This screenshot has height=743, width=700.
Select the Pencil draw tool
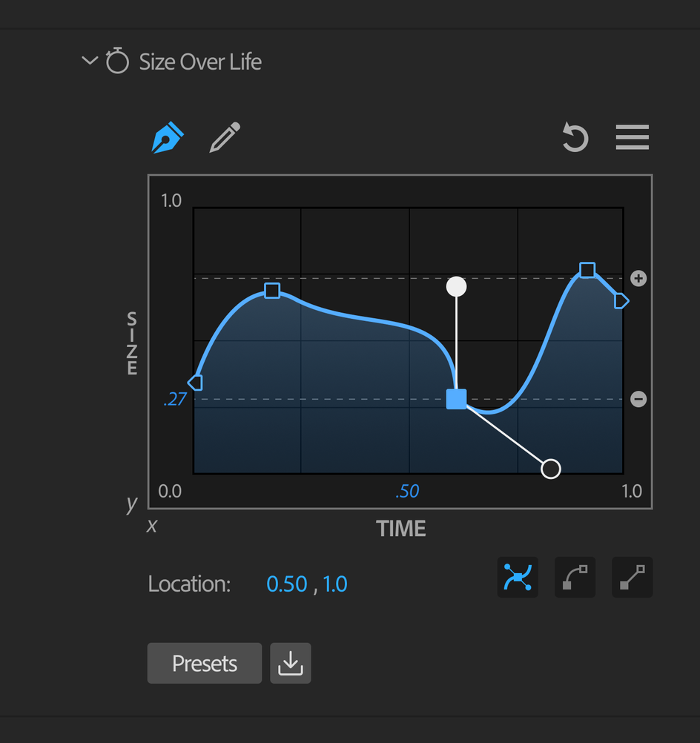point(225,137)
